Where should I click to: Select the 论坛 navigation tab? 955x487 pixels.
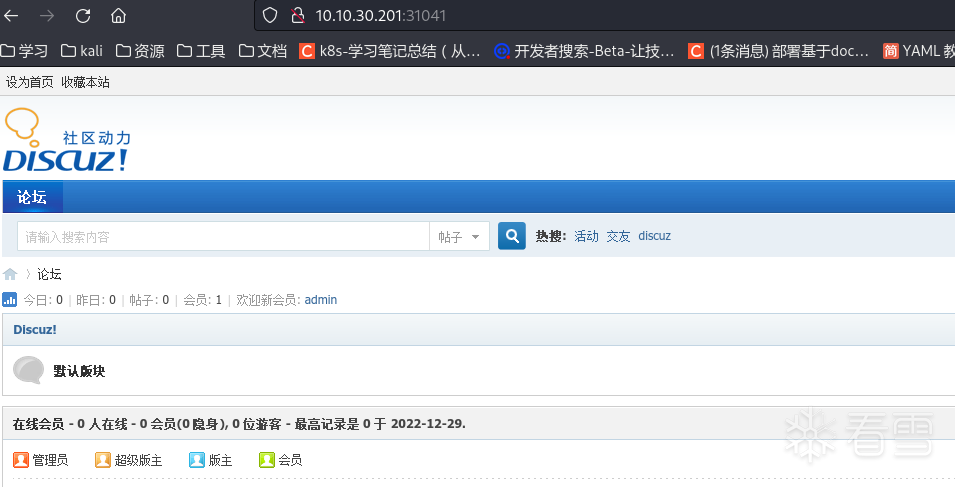pyautogui.click(x=32, y=197)
